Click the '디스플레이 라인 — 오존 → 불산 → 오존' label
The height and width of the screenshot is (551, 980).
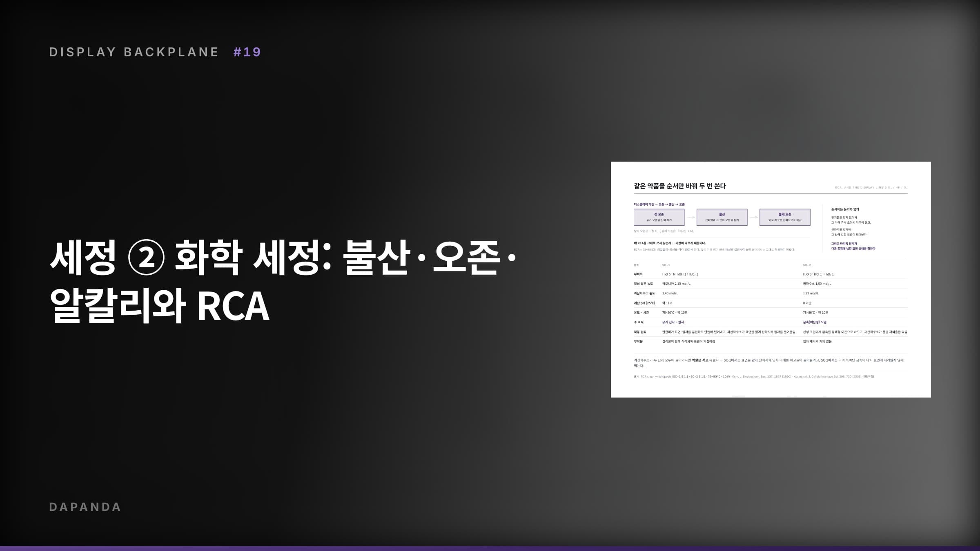point(659,204)
